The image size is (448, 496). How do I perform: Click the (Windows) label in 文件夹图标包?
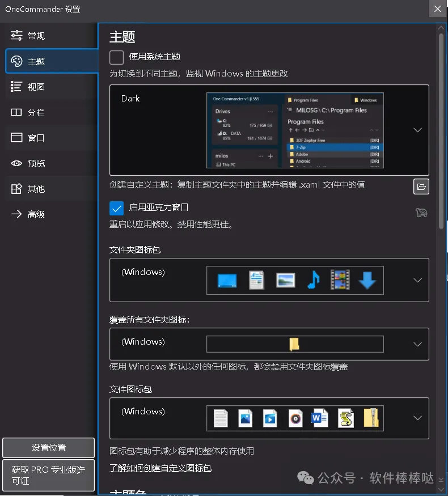[143, 272]
